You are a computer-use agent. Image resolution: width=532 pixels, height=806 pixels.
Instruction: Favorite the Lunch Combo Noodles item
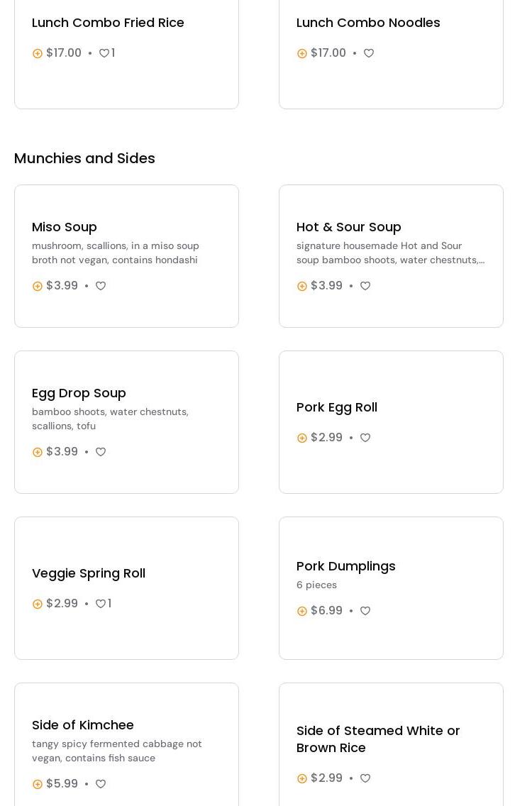369,53
